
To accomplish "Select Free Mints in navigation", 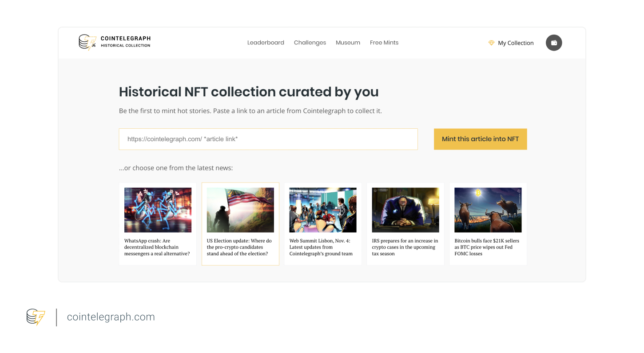I will (x=384, y=43).
